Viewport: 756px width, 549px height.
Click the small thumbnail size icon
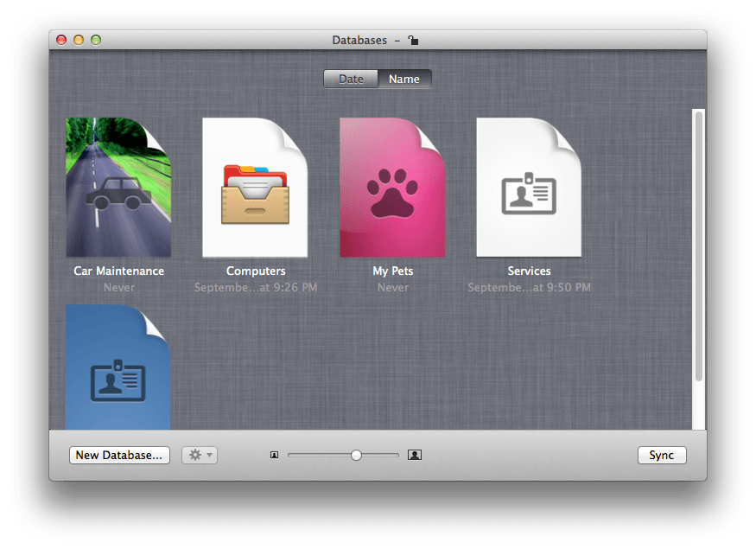point(275,455)
